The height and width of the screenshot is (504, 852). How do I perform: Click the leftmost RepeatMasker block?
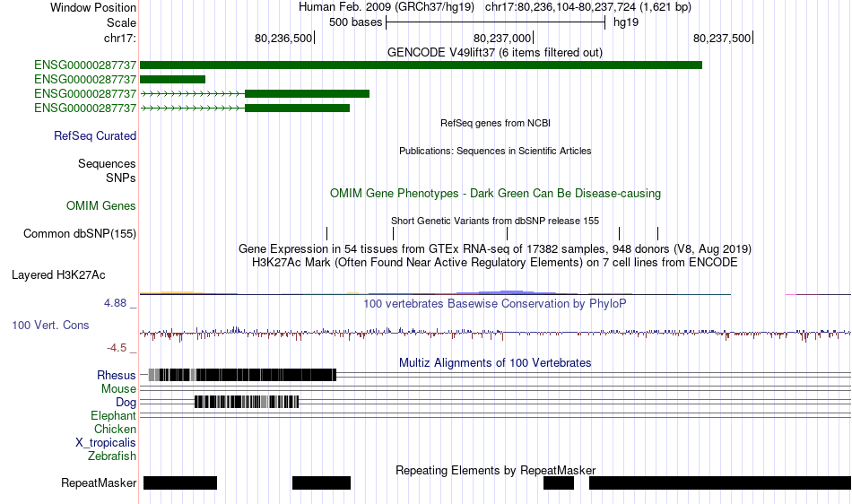180,482
